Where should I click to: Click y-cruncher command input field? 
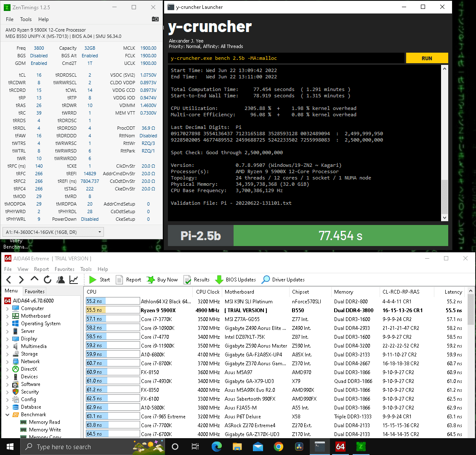point(286,58)
